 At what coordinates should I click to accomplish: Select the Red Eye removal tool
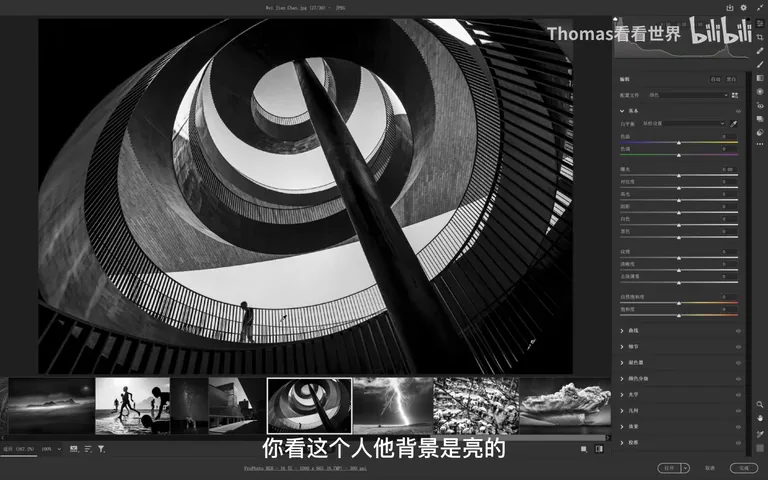760,105
